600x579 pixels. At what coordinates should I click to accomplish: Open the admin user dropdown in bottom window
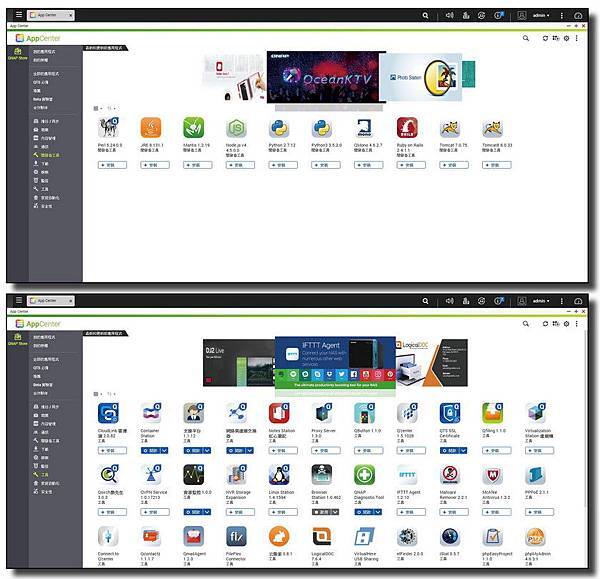(x=541, y=301)
